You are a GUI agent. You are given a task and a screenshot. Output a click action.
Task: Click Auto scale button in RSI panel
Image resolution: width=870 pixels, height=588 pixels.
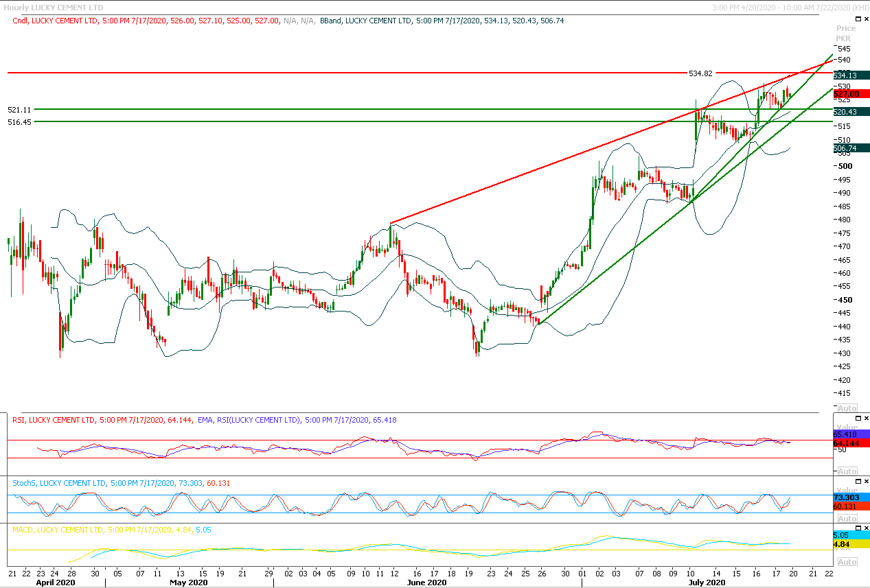(x=847, y=471)
